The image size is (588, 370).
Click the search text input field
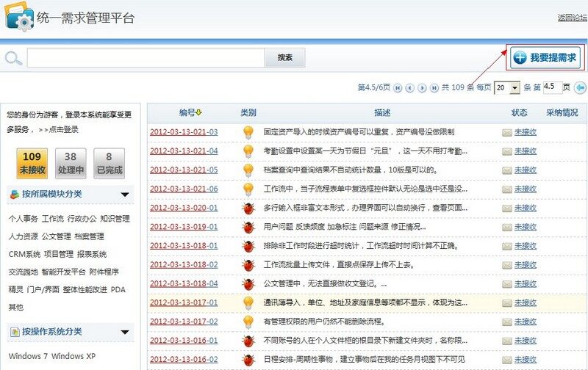coord(146,58)
